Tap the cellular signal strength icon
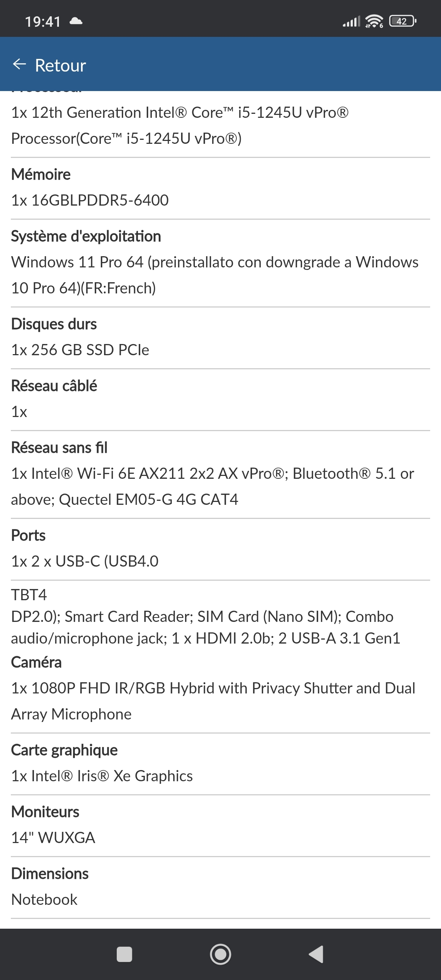The height and width of the screenshot is (980, 441). pyautogui.click(x=351, y=22)
